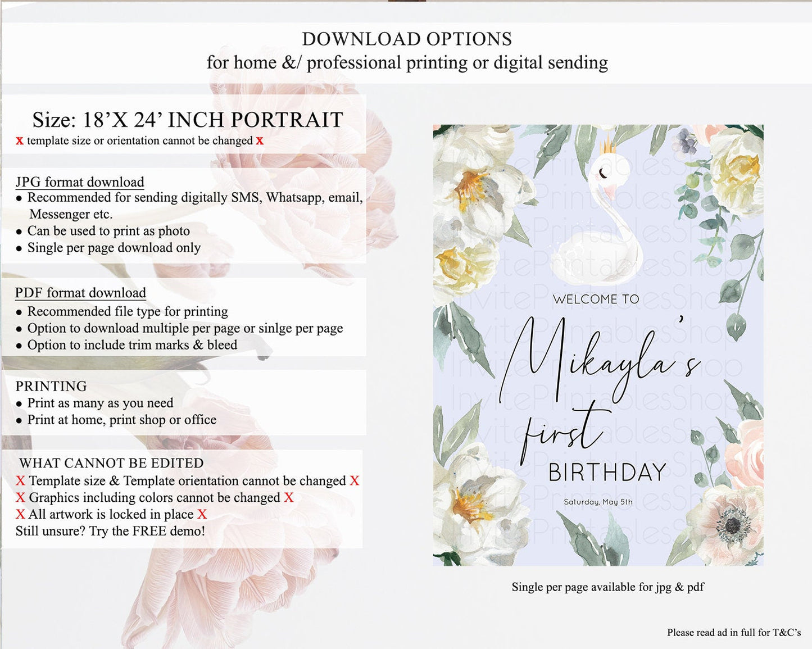Click the small red x left of 'template size or orientation'

[x=20, y=140]
